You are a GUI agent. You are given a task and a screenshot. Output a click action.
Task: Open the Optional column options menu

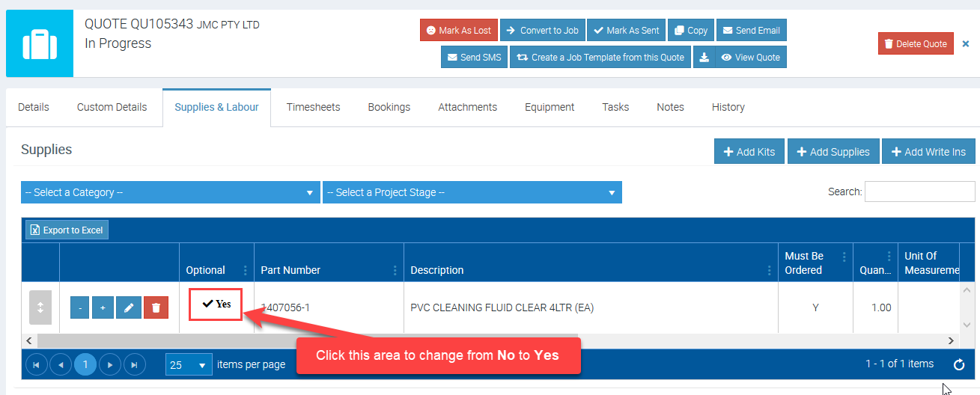pyautogui.click(x=245, y=270)
